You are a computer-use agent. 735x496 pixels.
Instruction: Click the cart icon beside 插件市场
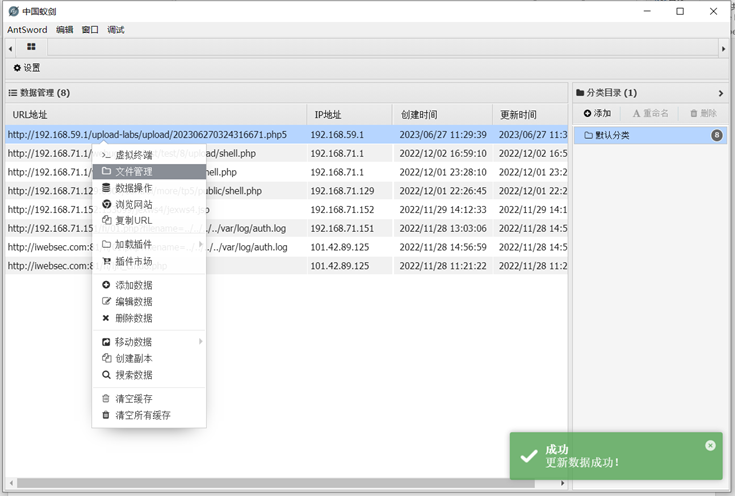pyautogui.click(x=106, y=261)
